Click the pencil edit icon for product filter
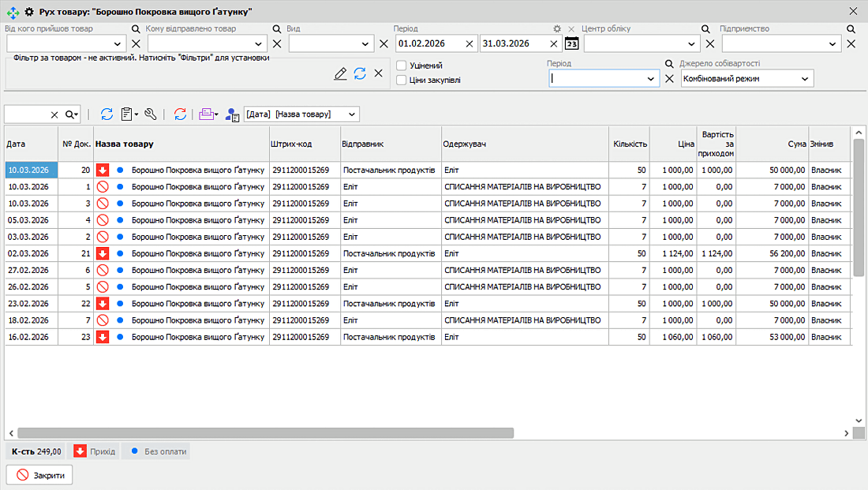The width and height of the screenshot is (868, 490). point(340,73)
